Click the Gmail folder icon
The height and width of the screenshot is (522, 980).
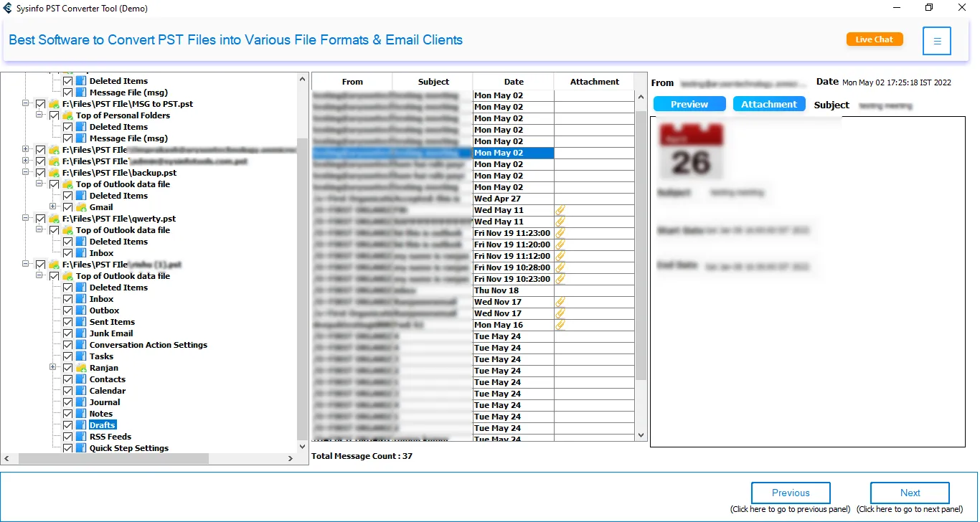pyautogui.click(x=81, y=207)
